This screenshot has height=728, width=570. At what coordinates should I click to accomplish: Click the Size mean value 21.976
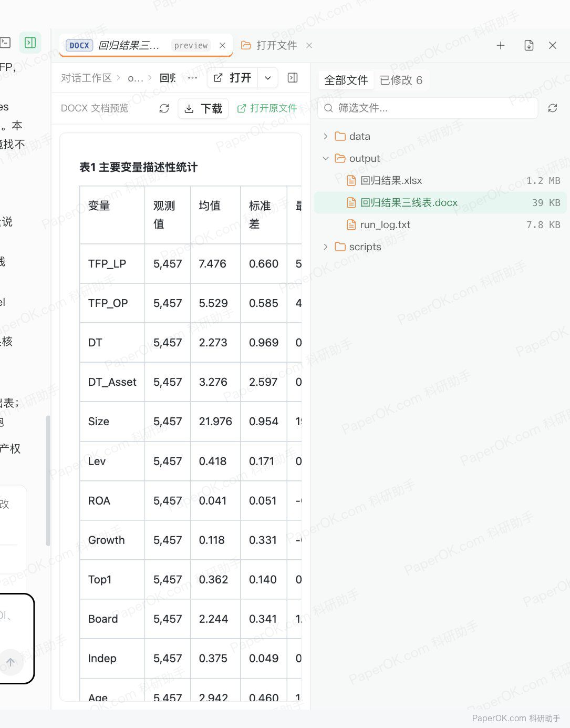(x=215, y=422)
